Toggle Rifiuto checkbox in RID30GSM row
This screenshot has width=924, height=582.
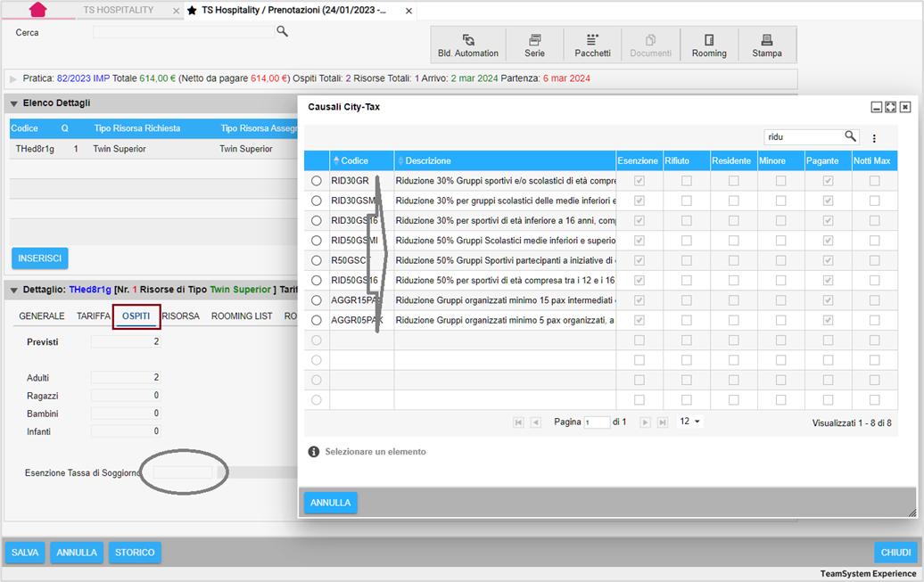coord(687,201)
